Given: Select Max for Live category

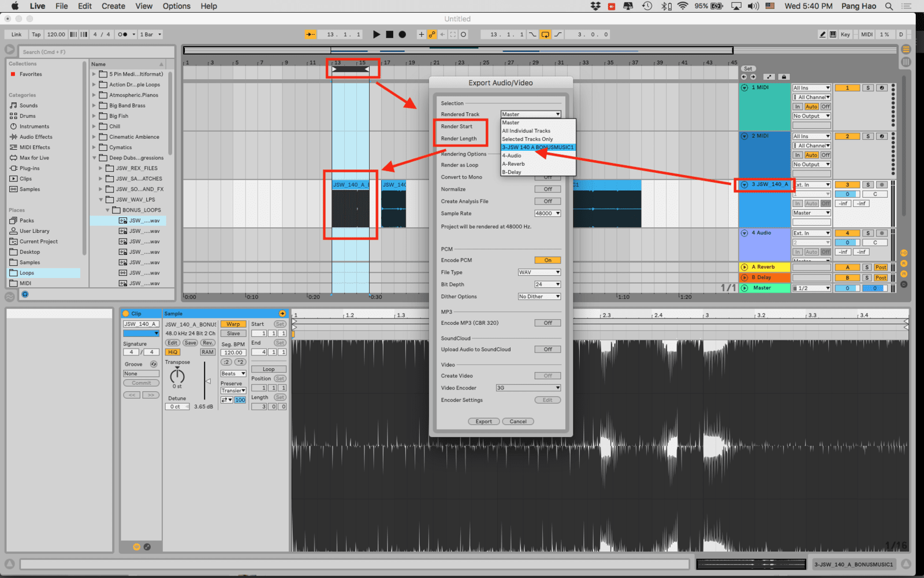Looking at the screenshot, I should coord(34,158).
